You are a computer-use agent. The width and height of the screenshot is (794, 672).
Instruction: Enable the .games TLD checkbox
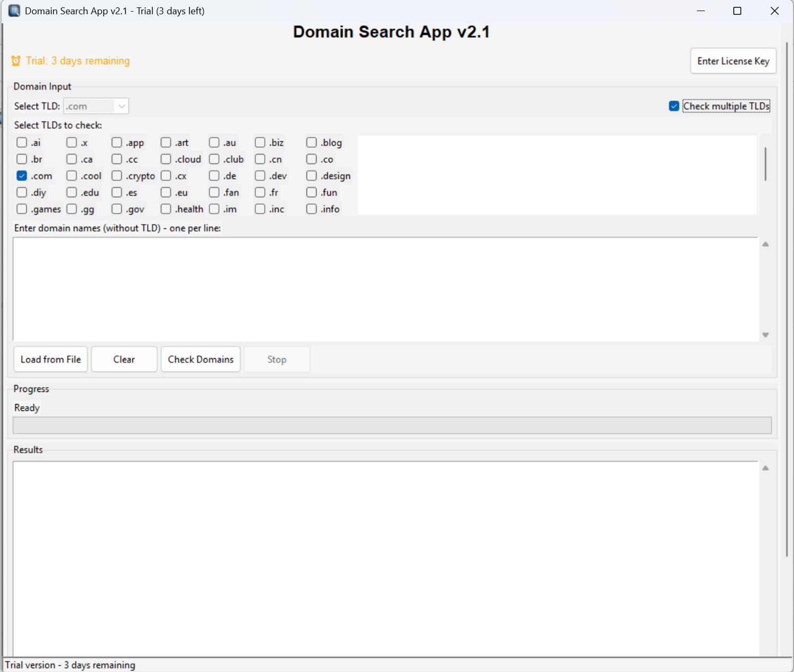point(22,209)
